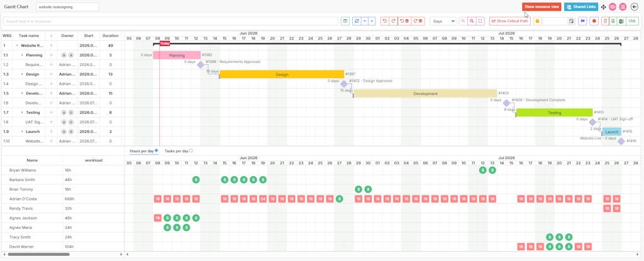Expand the Launch task group
Image resolution: width=644 pixels, height=261 pixels.
(x=22, y=131)
